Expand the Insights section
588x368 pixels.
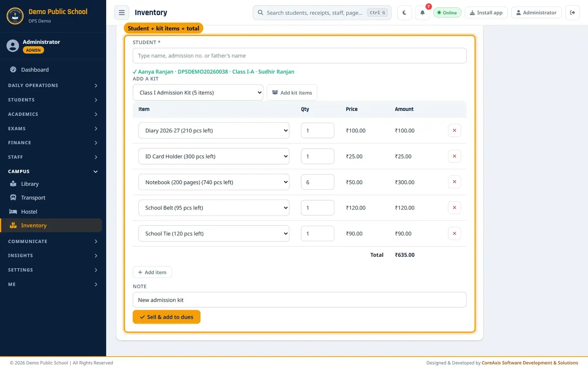tap(53, 256)
